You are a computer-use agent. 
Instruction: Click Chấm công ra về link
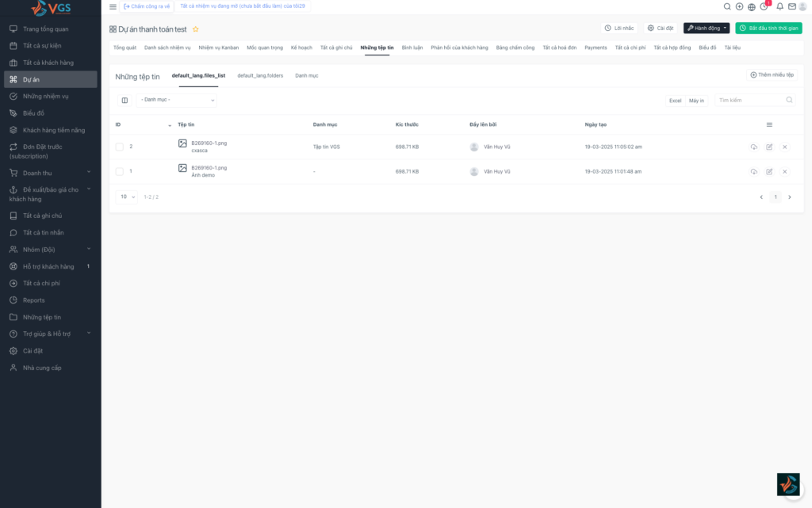tap(147, 6)
